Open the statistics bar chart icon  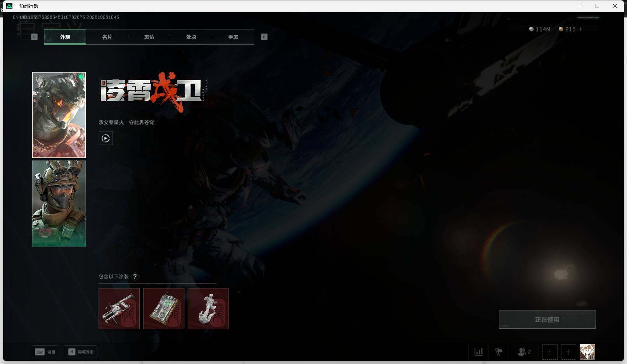(479, 352)
